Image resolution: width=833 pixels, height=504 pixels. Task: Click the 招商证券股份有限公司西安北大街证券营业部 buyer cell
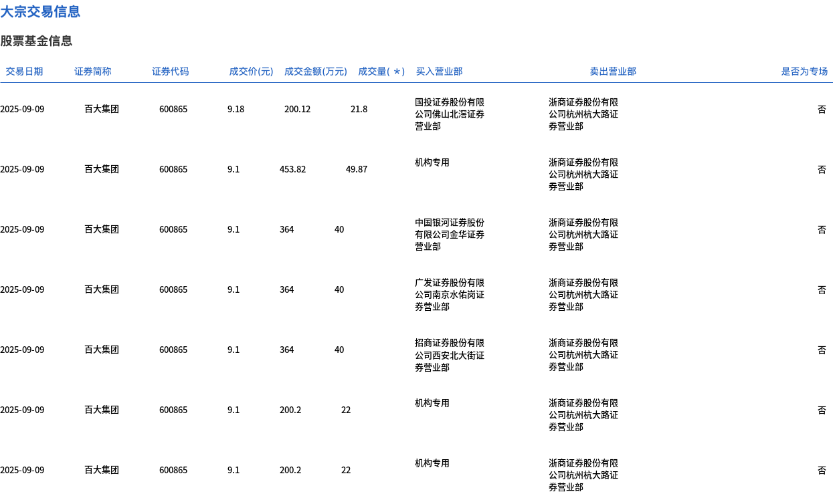[x=450, y=355]
